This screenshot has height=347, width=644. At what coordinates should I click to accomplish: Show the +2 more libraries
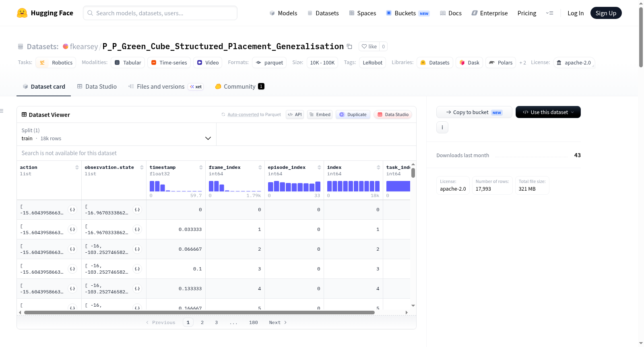pyautogui.click(x=522, y=63)
